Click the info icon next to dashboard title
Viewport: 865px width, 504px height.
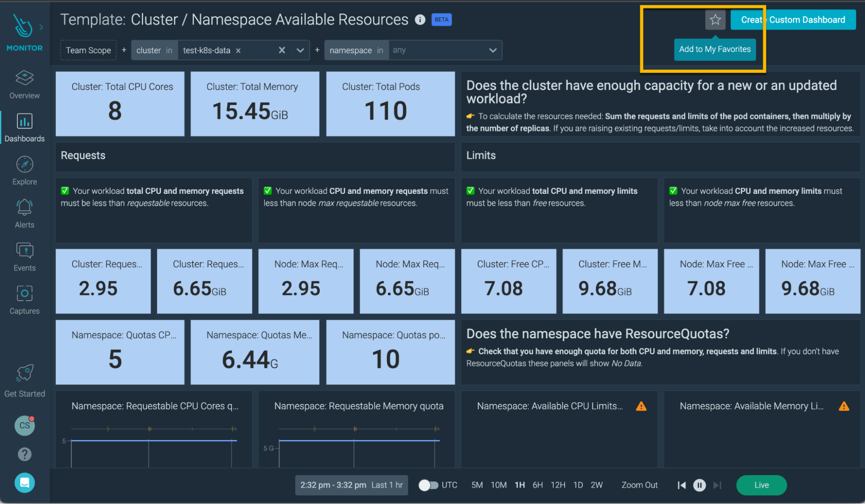click(419, 19)
